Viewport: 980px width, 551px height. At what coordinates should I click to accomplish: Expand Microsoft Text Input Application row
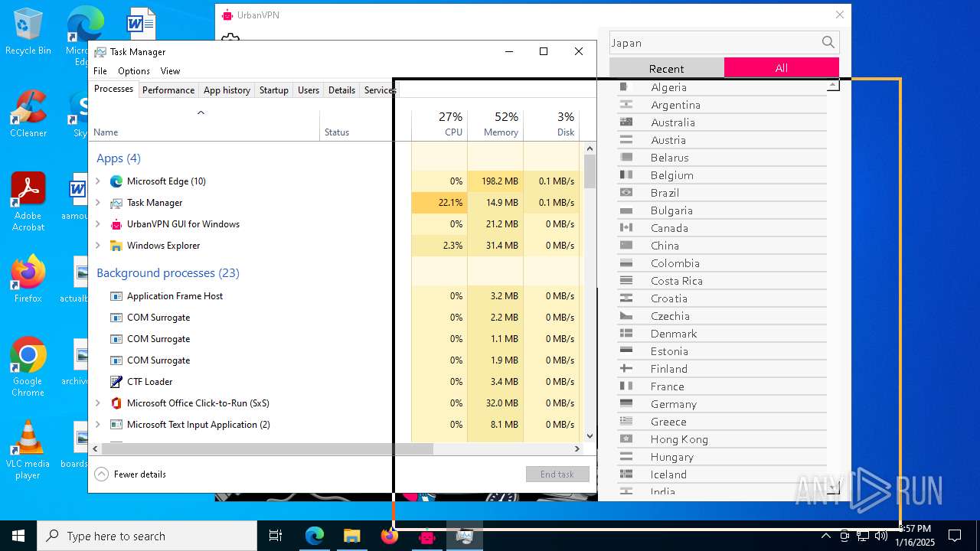[97, 425]
